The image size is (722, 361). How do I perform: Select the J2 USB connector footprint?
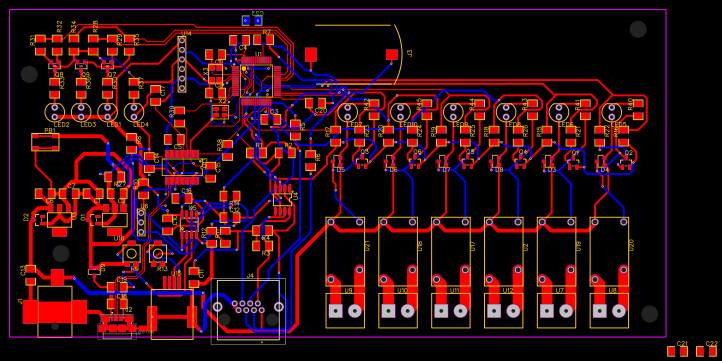117,326
